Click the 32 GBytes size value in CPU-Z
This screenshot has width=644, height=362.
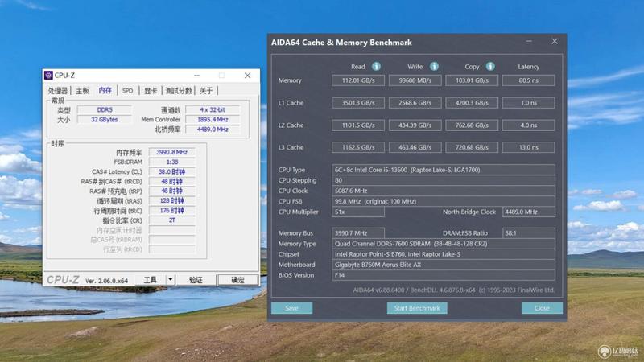point(105,119)
